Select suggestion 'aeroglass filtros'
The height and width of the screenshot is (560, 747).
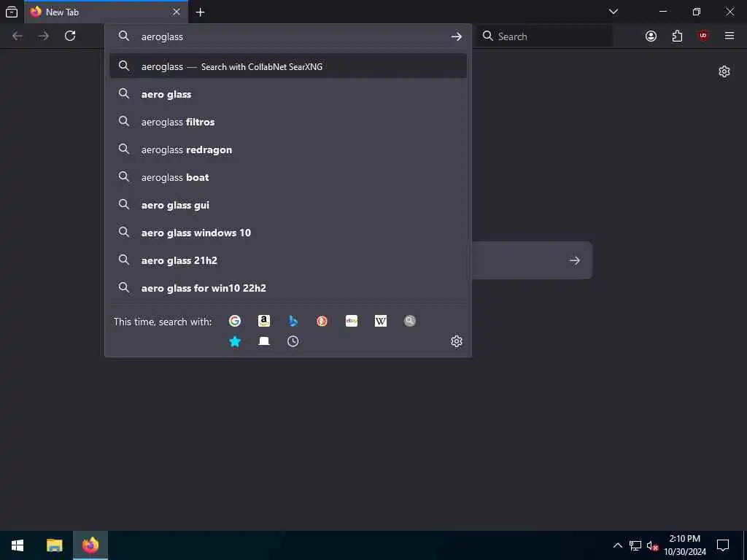(287, 122)
